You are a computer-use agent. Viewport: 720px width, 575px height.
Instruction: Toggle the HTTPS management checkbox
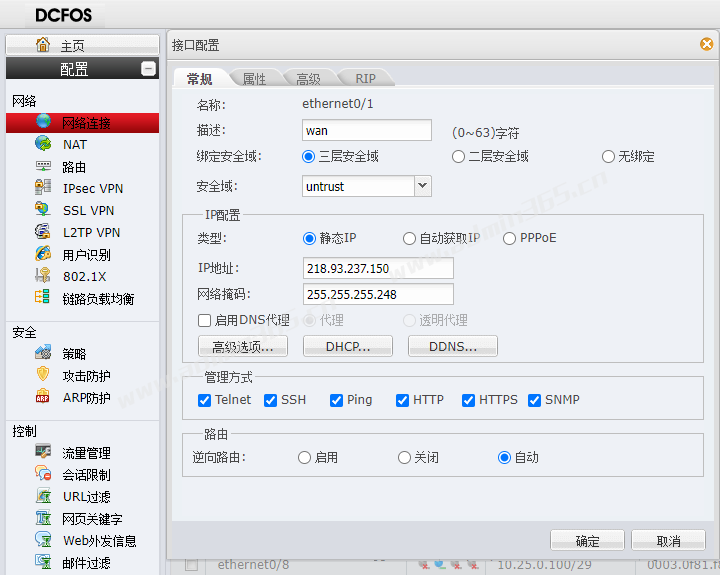click(x=468, y=400)
